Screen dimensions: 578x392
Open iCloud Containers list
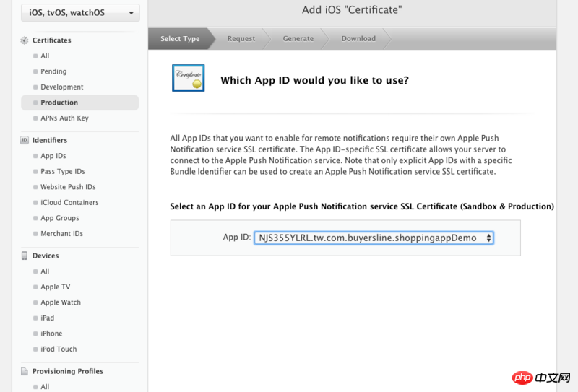point(69,202)
